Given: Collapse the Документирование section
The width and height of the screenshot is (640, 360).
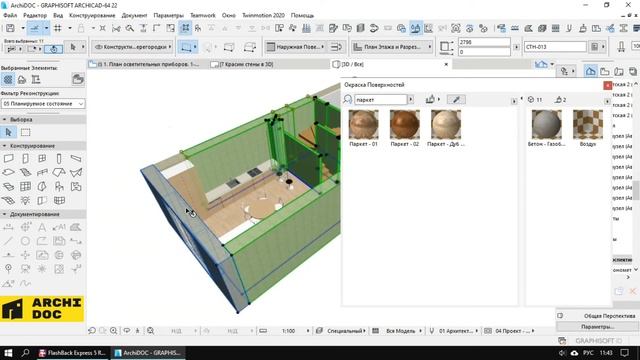Looking at the screenshot, I should (42, 214).
